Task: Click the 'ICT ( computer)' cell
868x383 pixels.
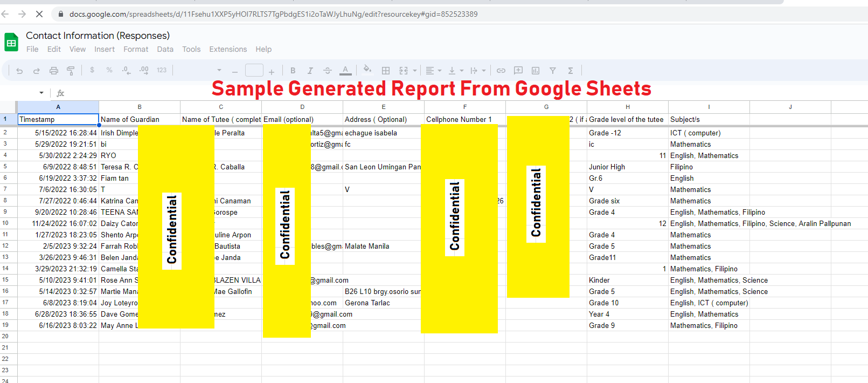Action: click(x=709, y=133)
